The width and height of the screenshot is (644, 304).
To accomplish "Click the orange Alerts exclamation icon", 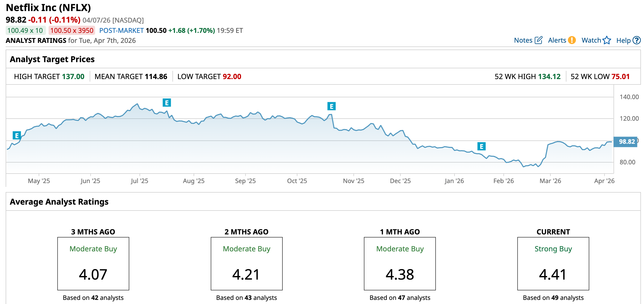I will [572, 40].
